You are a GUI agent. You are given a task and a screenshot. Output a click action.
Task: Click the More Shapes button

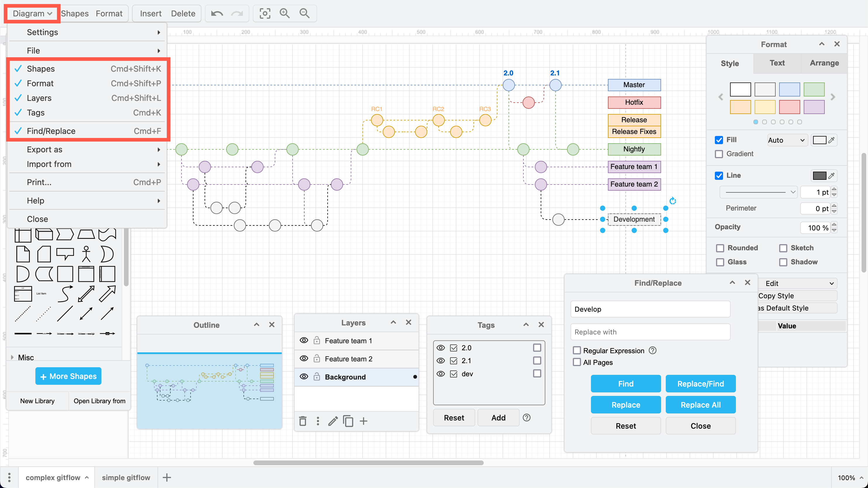(68, 376)
